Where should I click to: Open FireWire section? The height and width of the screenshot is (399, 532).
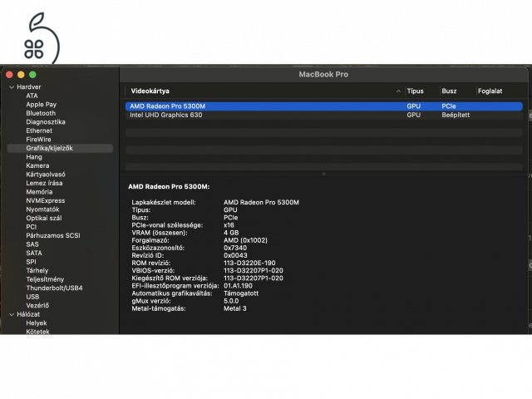point(38,140)
